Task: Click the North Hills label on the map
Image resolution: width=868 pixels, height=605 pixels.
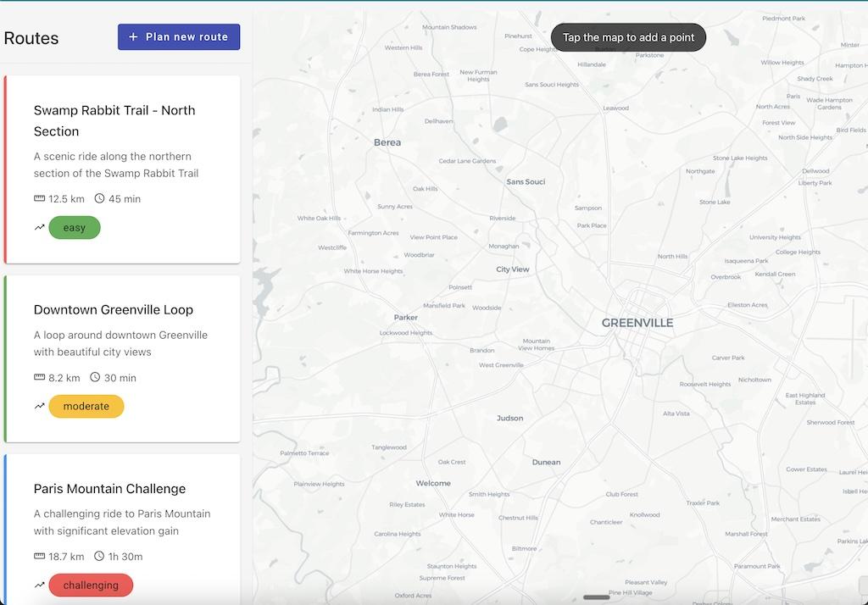Action: click(x=672, y=256)
